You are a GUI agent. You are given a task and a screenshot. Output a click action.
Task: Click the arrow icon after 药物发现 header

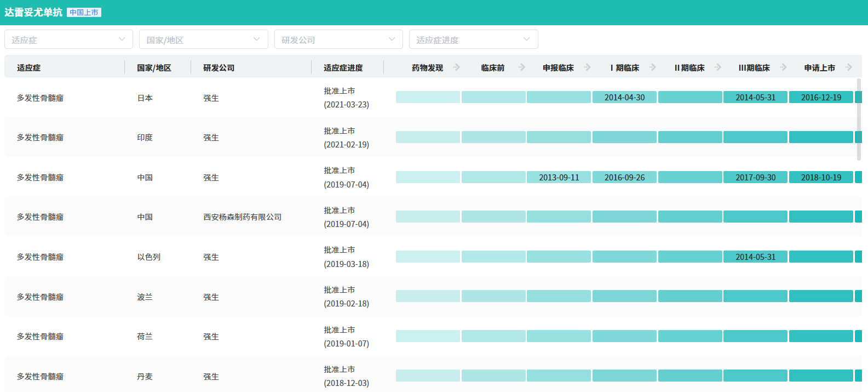456,67
